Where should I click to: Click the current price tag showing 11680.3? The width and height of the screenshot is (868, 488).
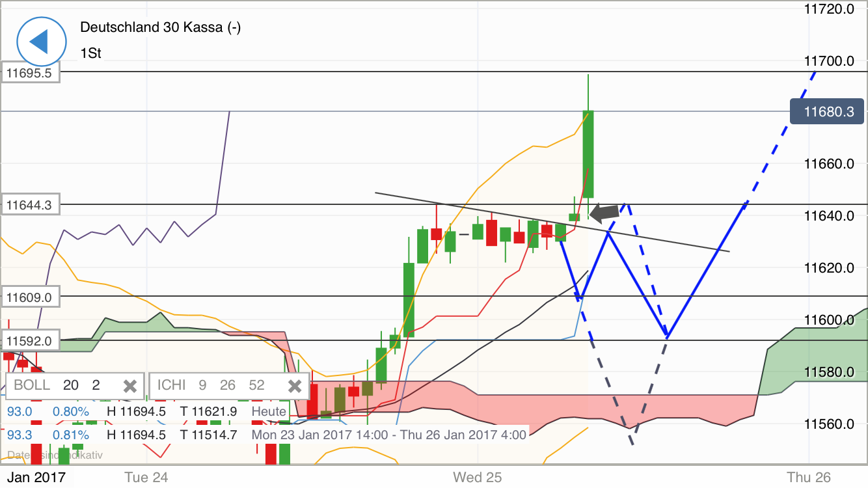[826, 111]
